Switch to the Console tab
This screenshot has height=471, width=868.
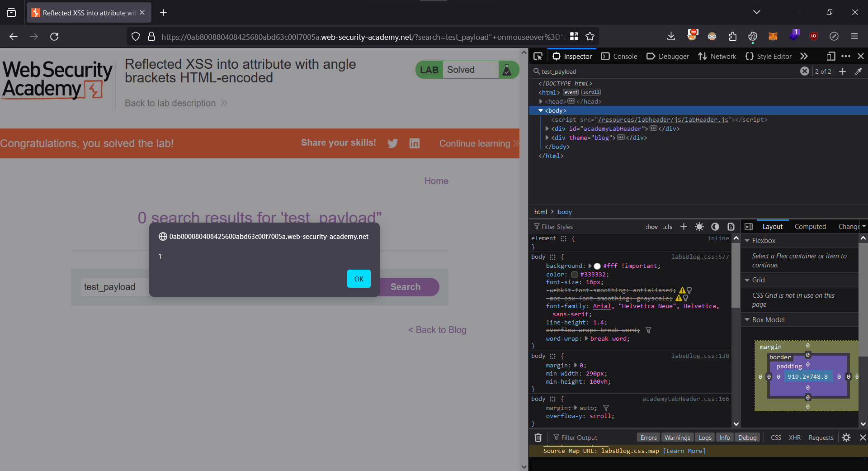click(x=619, y=56)
